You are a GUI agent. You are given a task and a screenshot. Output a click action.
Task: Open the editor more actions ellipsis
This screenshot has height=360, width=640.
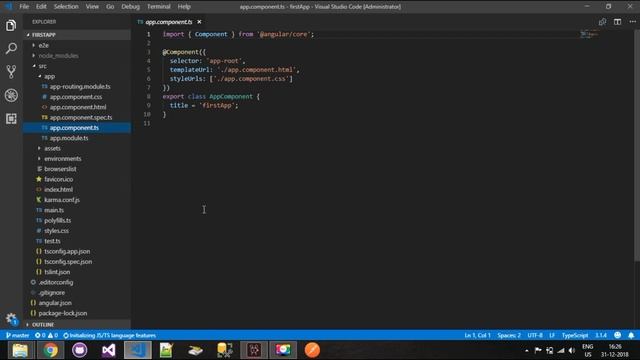(x=632, y=22)
